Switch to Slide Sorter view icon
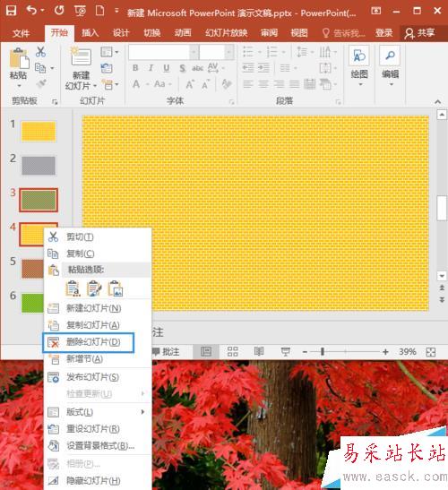Viewport: 448px width, 490px height. pos(232,351)
